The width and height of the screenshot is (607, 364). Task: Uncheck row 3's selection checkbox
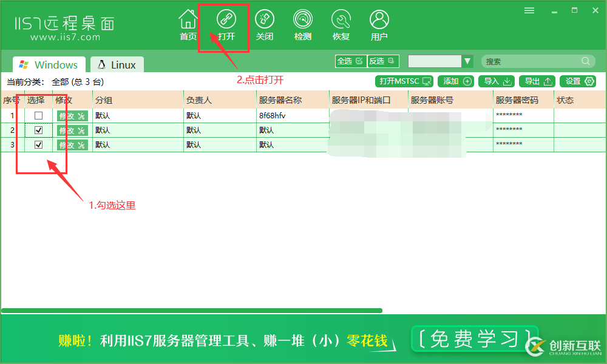click(x=38, y=144)
